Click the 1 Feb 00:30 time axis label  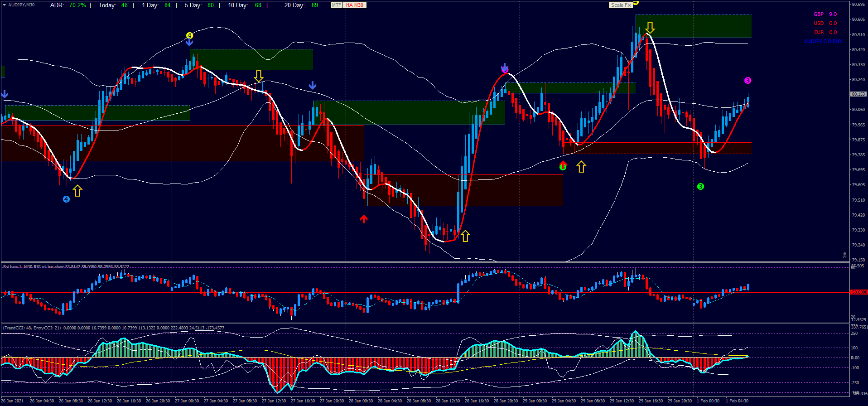(708, 401)
